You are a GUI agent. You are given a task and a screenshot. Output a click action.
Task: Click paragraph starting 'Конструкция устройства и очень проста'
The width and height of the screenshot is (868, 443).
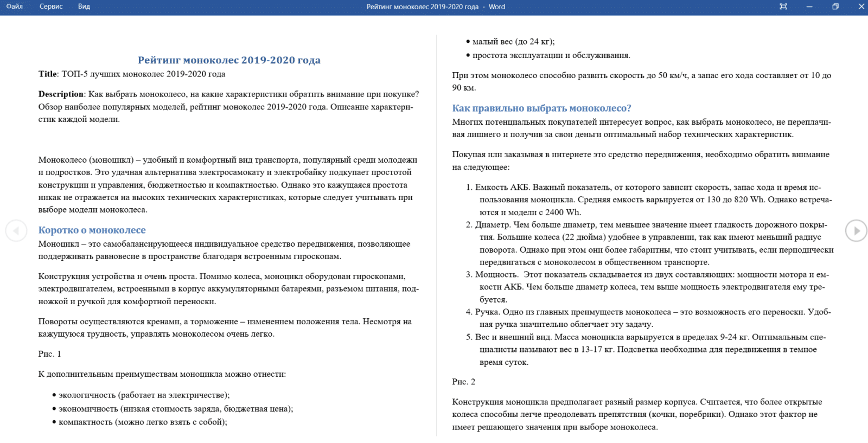228,289
